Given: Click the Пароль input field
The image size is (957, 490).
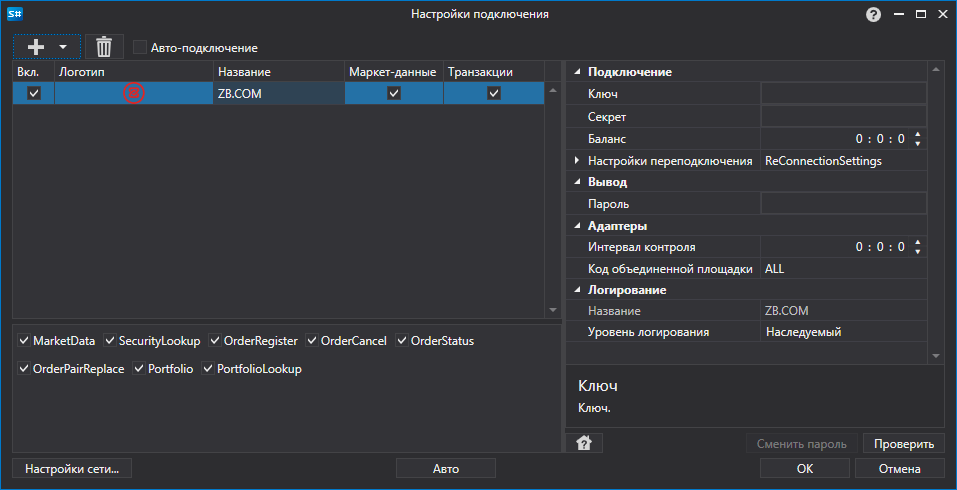Looking at the screenshot, I should pyautogui.click(x=843, y=204).
